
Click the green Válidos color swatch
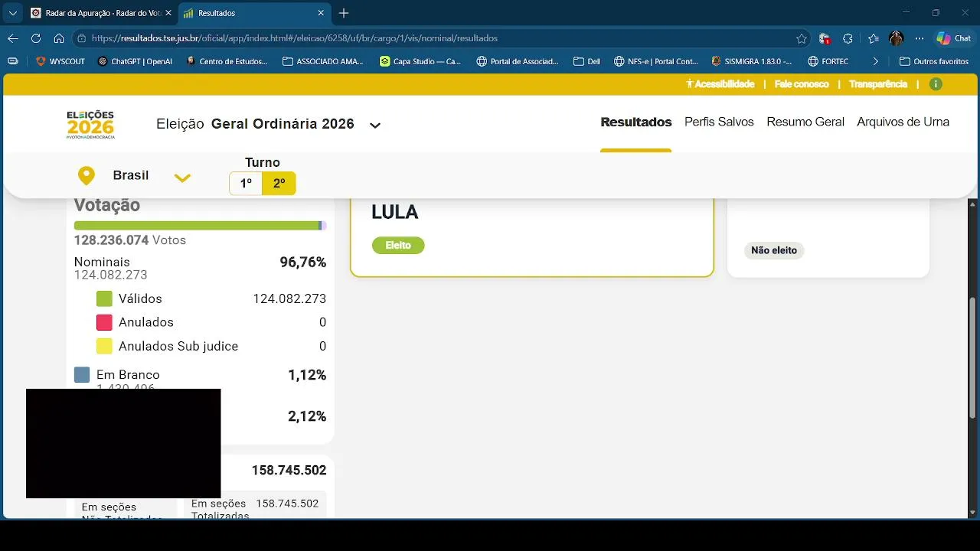pos(104,298)
